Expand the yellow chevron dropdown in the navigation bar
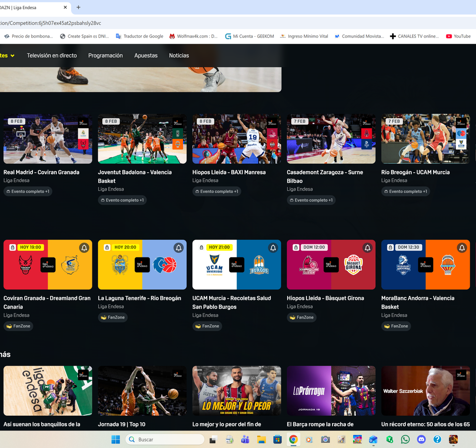 click(12, 56)
